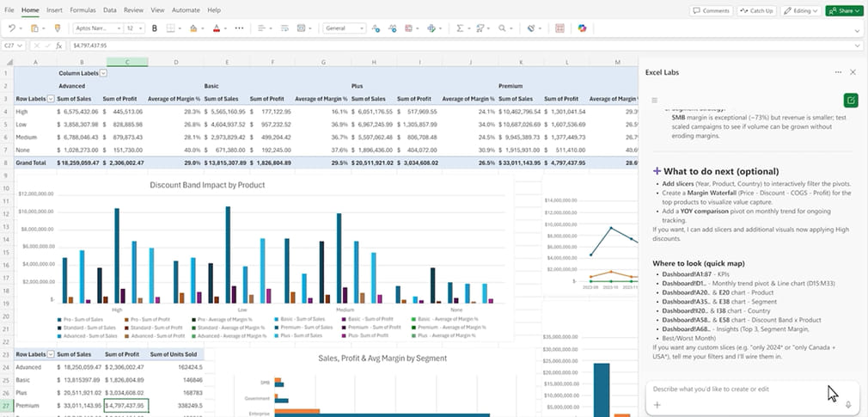Click the AutoSum sigma icon
The width and height of the screenshot is (868, 417).
pos(461,28)
